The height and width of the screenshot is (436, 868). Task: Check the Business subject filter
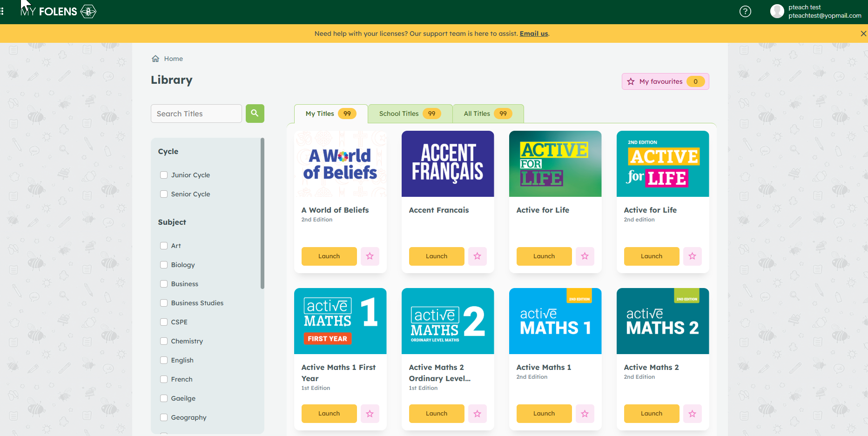click(164, 284)
